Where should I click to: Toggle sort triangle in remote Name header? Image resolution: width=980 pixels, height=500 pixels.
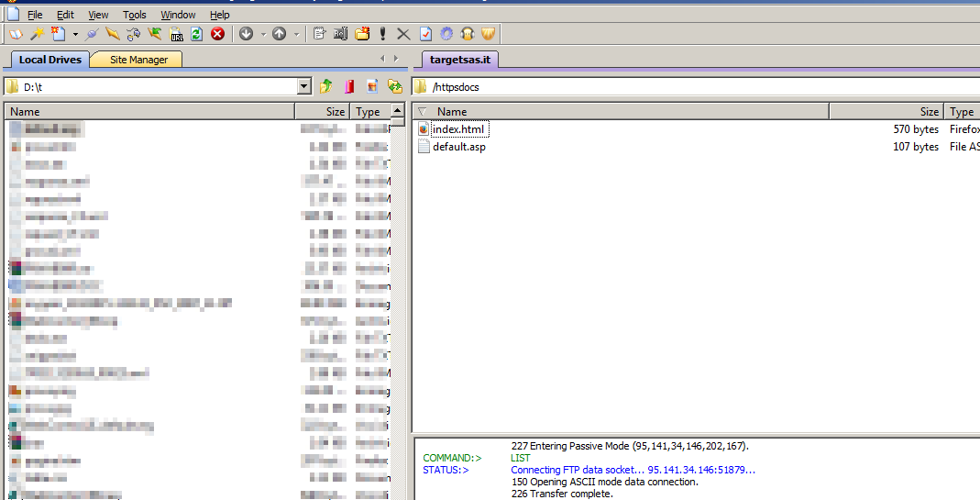422,111
